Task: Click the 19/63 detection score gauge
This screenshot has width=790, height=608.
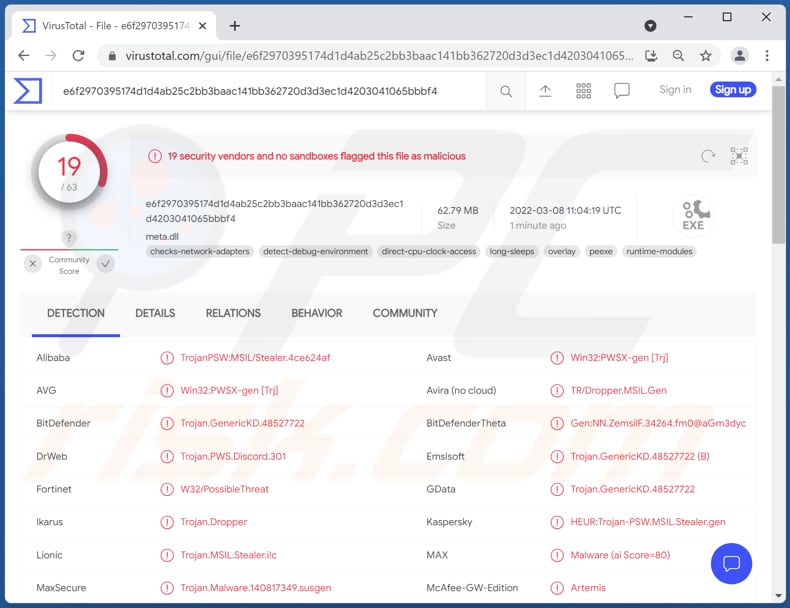Action: (69, 173)
